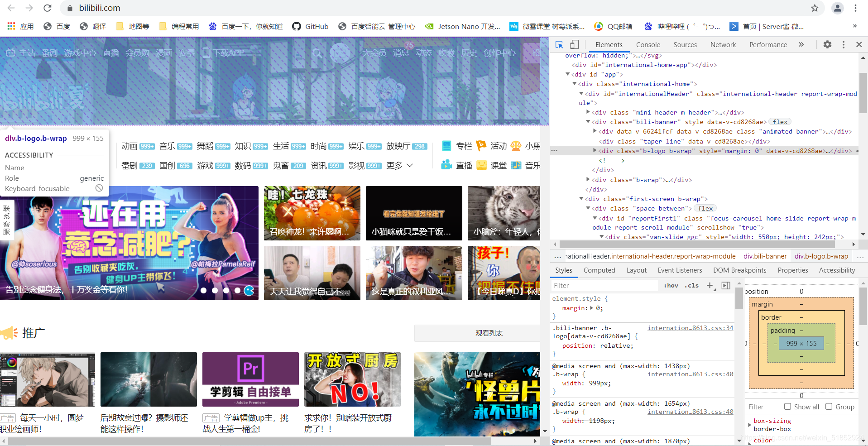Switch to the Network tab
The image size is (868, 446).
point(723,44)
